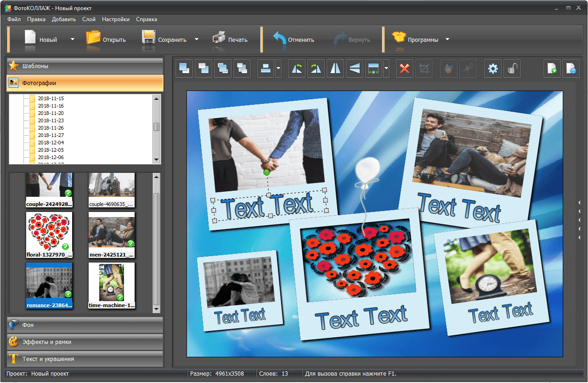Select the 2018-11-23 folder
Viewport: 588px width, 383px height.
51,120
